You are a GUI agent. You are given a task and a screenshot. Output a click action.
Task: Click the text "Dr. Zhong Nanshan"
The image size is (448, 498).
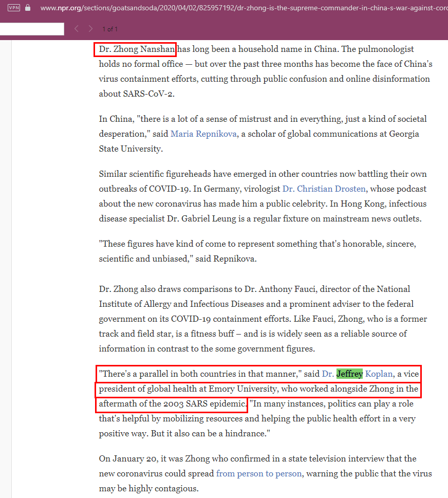[x=137, y=49]
